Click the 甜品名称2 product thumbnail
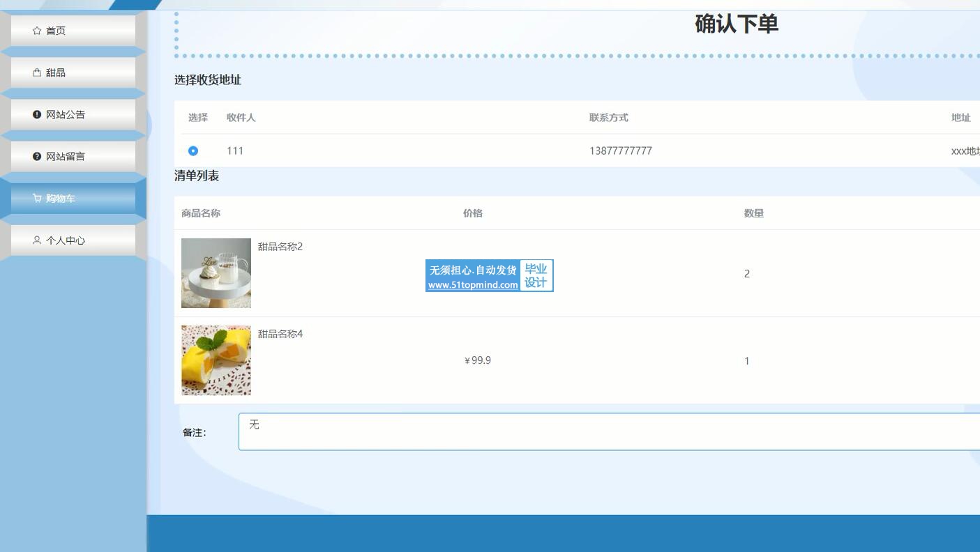Screen dimensions: 980x552 [216, 273]
